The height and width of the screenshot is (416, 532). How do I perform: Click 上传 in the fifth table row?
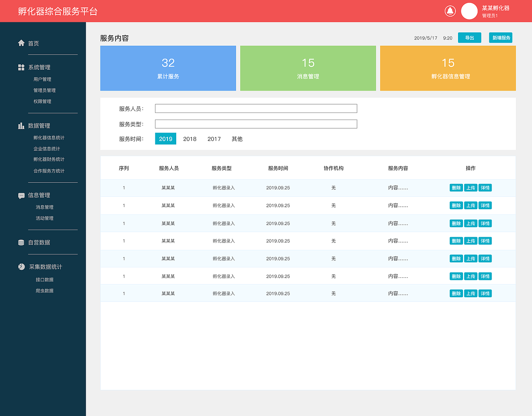471,259
